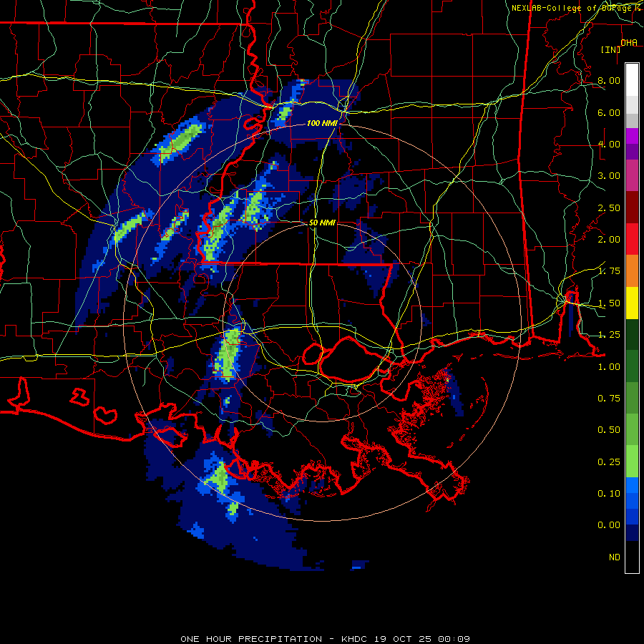Pick the white swatch at legend top

tap(632, 79)
